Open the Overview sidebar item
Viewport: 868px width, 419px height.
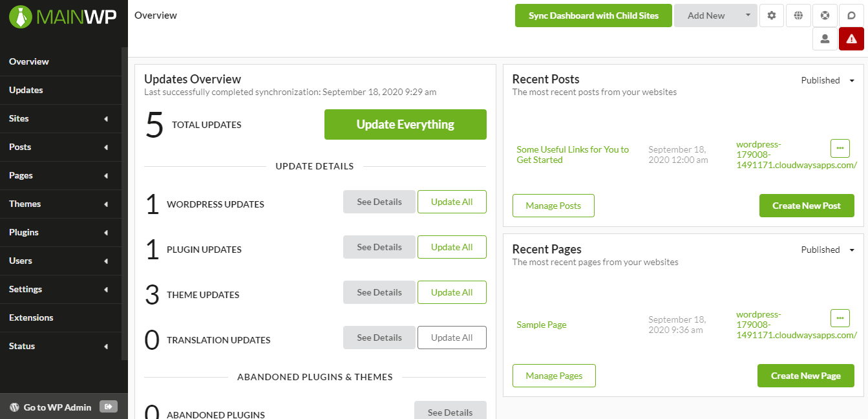(x=61, y=61)
